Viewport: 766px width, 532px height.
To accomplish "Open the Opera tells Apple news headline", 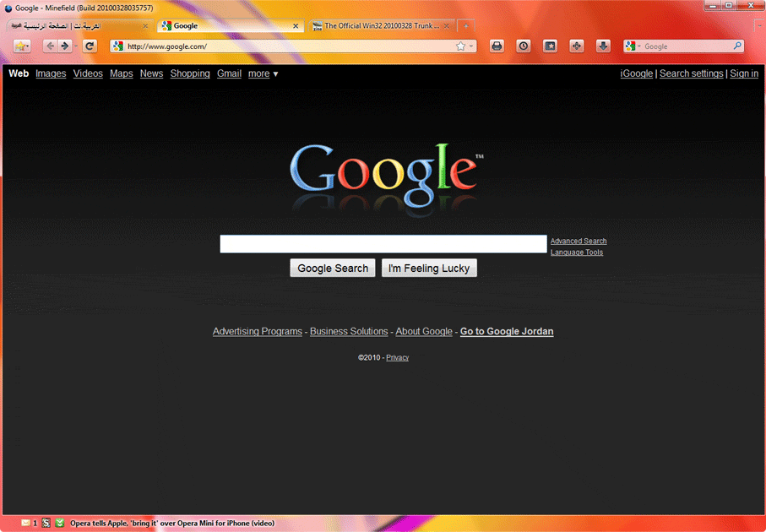I will click(172, 524).
